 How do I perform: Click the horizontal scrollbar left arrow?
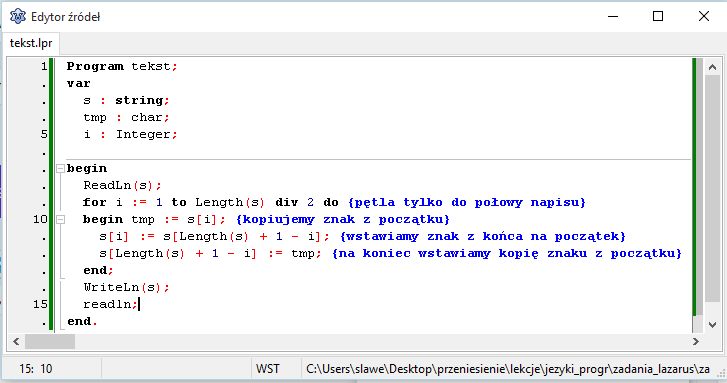coord(16,342)
